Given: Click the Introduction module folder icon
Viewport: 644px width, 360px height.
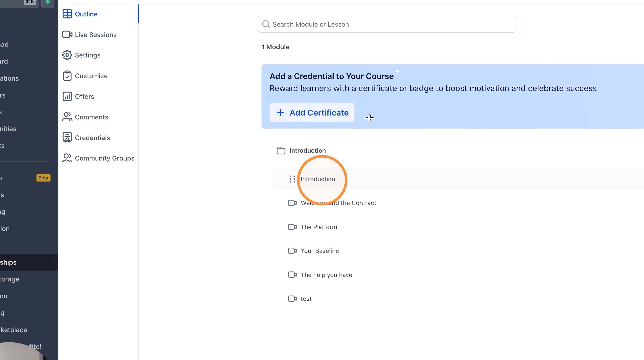Looking at the screenshot, I should pos(281,151).
